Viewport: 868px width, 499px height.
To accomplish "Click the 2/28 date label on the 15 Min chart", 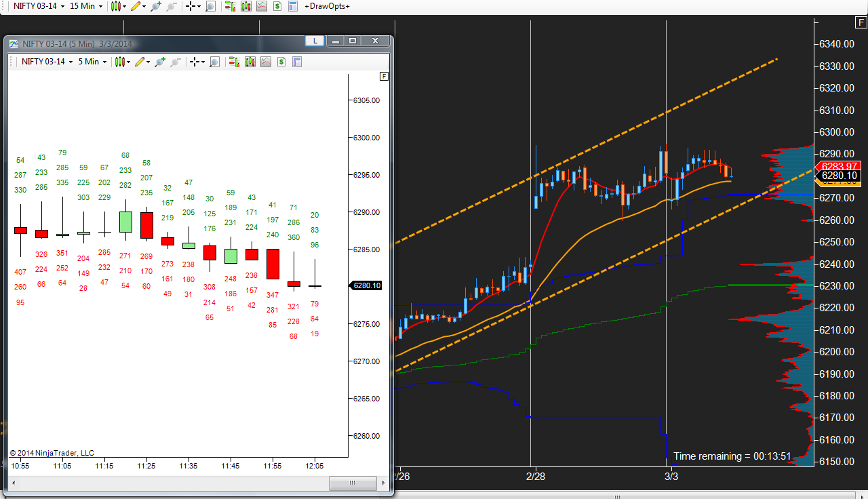I will coord(535,476).
